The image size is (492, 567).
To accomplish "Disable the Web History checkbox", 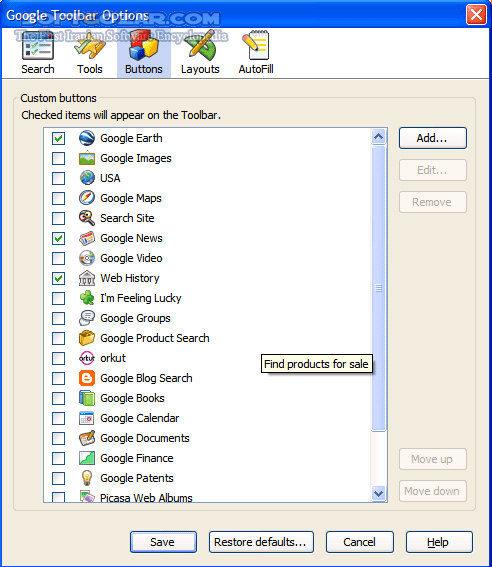I will [x=59, y=278].
